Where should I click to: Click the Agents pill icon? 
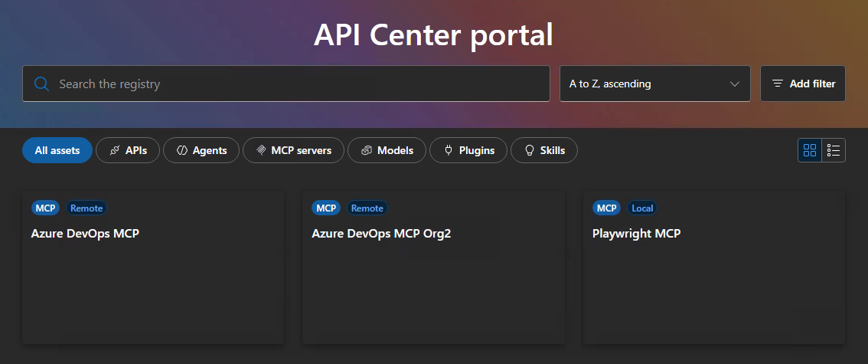(182, 150)
